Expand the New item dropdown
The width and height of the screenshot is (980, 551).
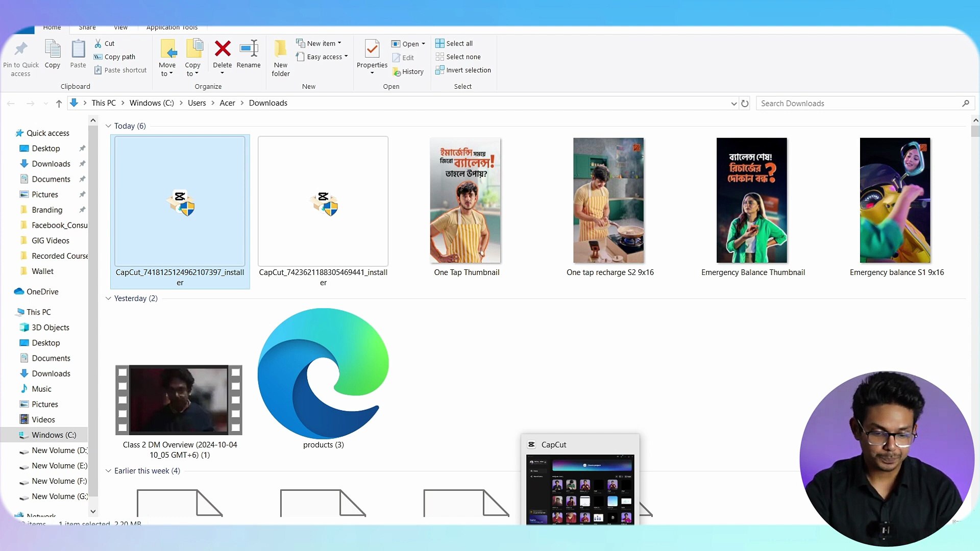click(x=320, y=43)
